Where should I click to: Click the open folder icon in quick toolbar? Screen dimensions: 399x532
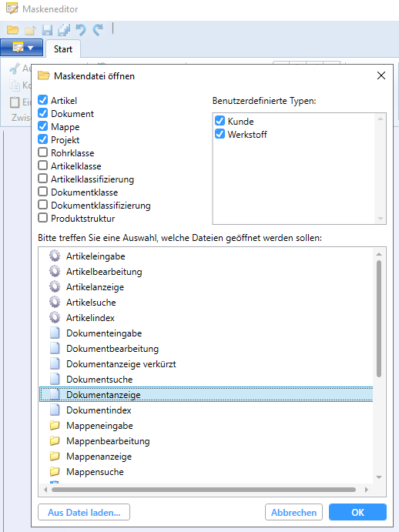coord(13,30)
